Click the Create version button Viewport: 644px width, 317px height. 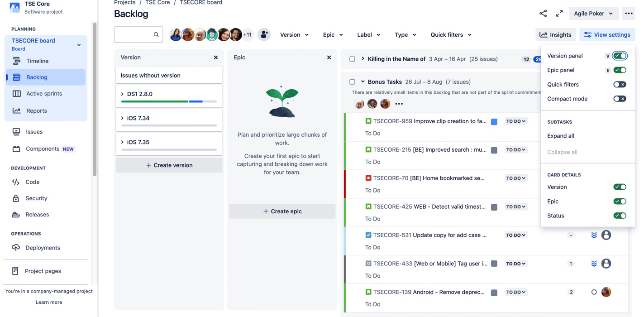coord(169,165)
